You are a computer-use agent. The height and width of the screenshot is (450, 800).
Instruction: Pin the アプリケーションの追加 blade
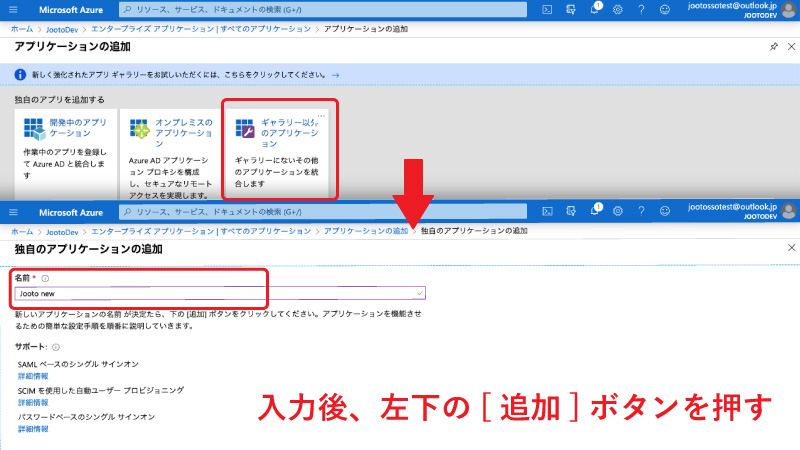(x=773, y=47)
